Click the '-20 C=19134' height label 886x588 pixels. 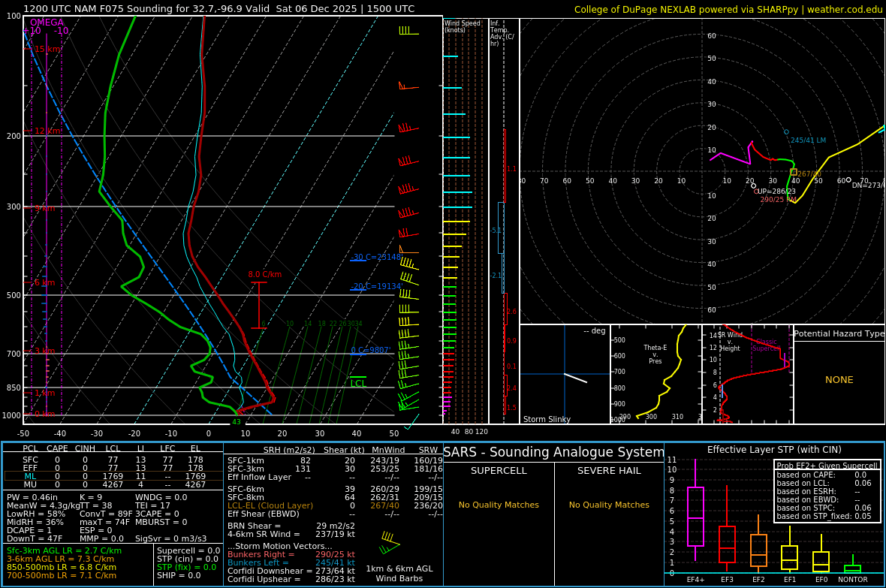[x=376, y=286]
